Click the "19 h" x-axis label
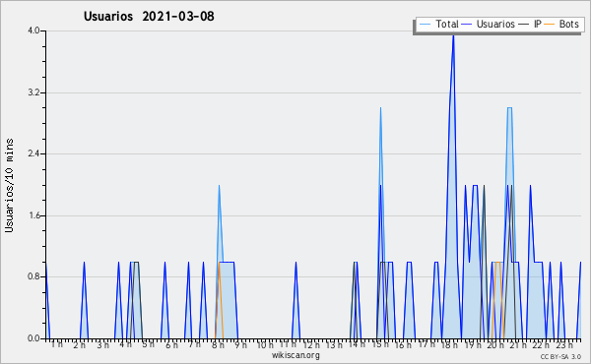The image size is (591, 364). tap(473, 344)
